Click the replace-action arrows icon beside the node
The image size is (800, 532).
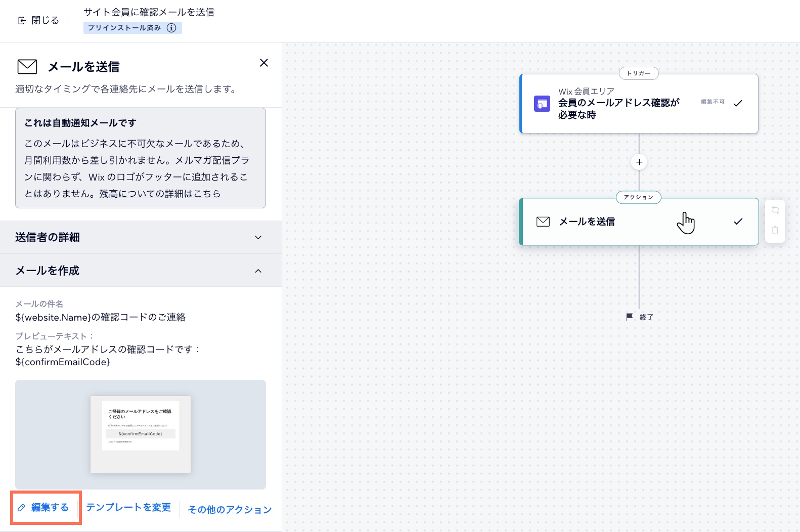click(775, 210)
